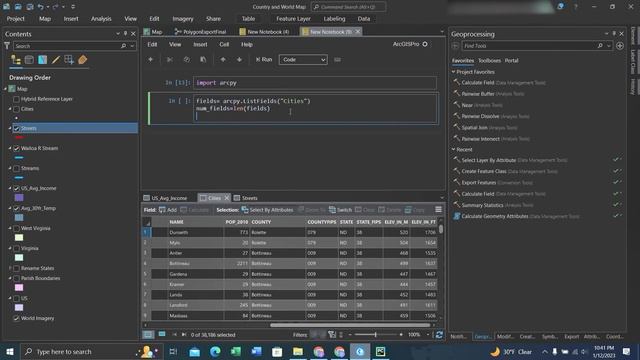Collapse the Cities layer legend

[10, 109]
